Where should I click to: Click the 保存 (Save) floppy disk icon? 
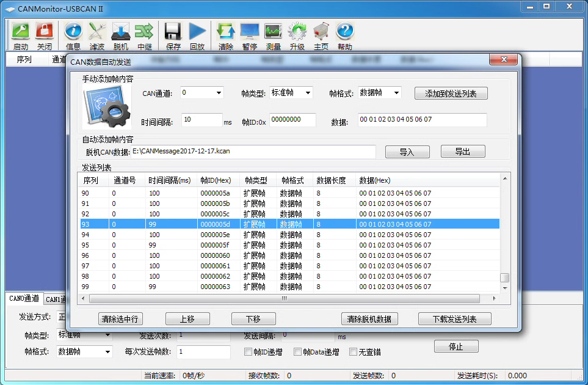pyautogui.click(x=173, y=34)
